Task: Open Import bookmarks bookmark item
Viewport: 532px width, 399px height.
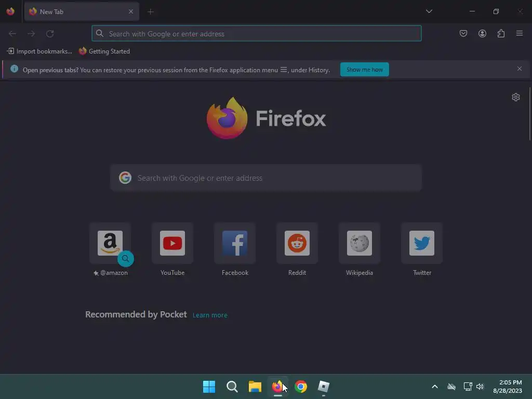Action: (x=39, y=51)
